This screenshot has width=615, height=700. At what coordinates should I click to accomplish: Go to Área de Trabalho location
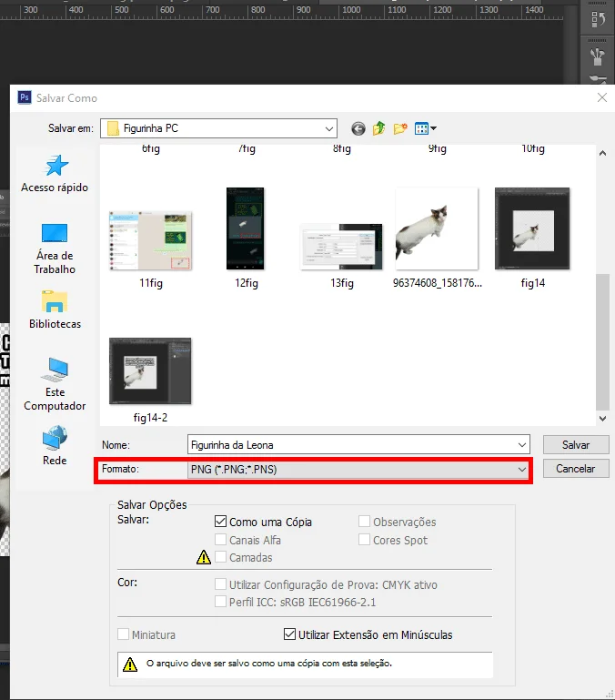(x=55, y=247)
